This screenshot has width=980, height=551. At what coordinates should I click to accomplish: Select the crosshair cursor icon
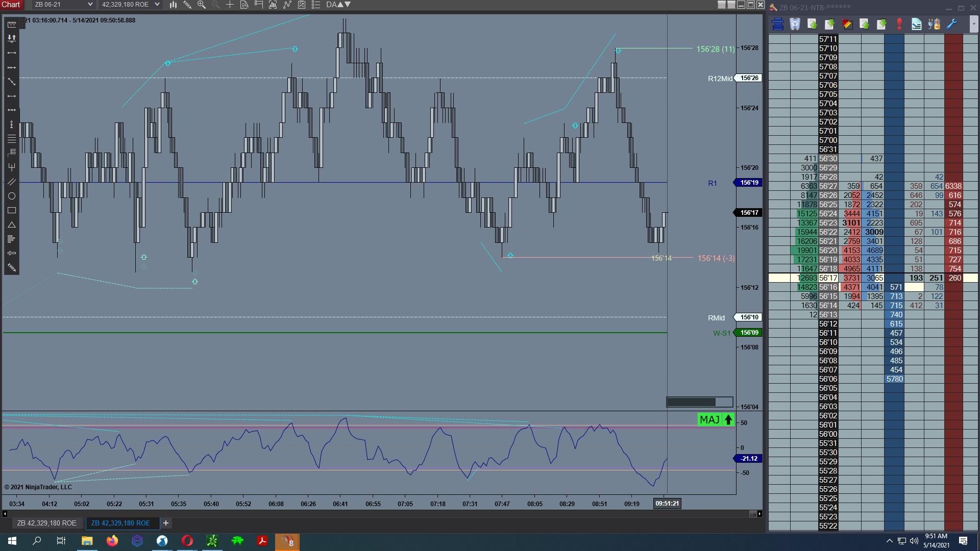[x=230, y=5]
